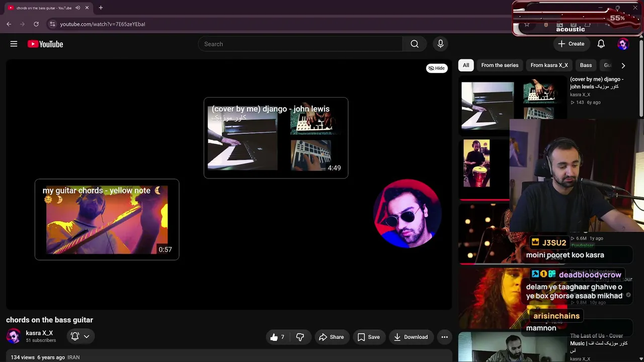Show more filter chips with the arrow

pyautogui.click(x=623, y=65)
